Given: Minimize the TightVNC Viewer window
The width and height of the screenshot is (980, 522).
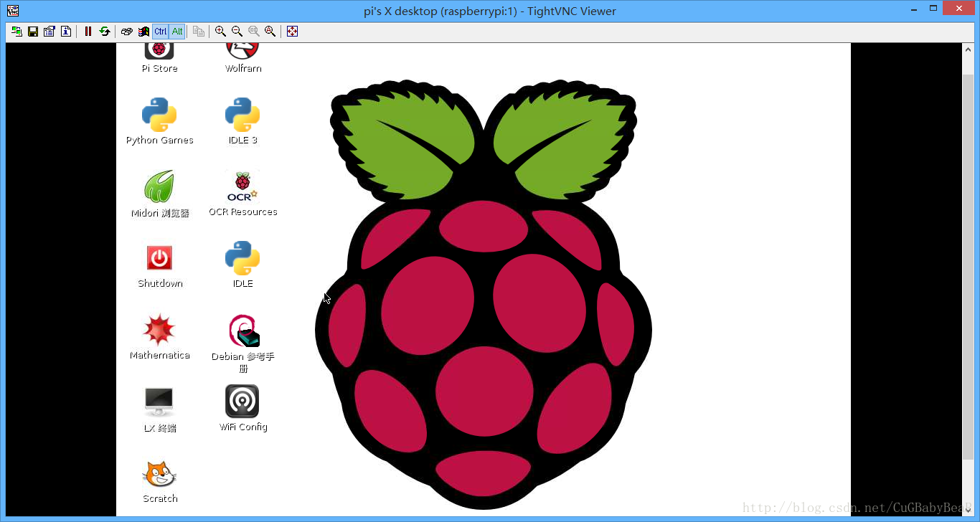Looking at the screenshot, I should click(914, 9).
